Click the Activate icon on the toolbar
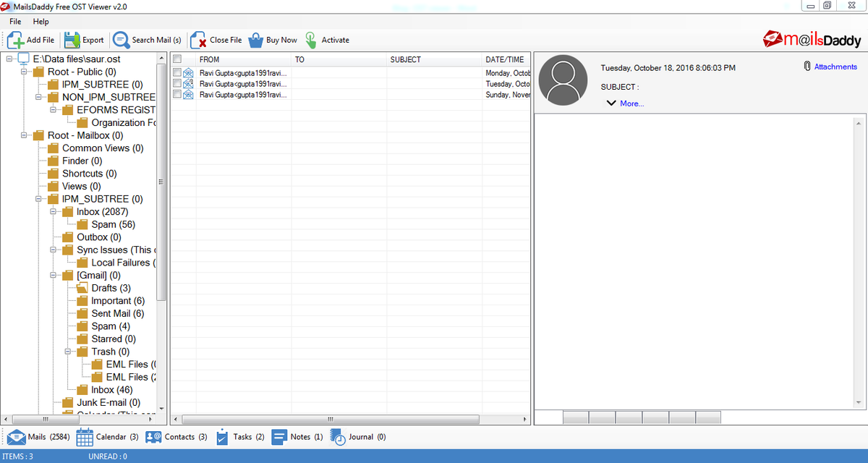Image resolution: width=868 pixels, height=463 pixels. coord(310,40)
